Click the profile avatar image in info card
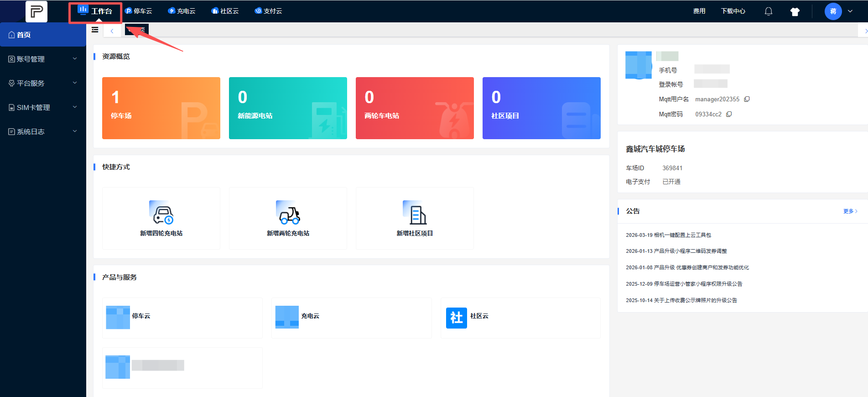The image size is (868, 397). pos(639,65)
